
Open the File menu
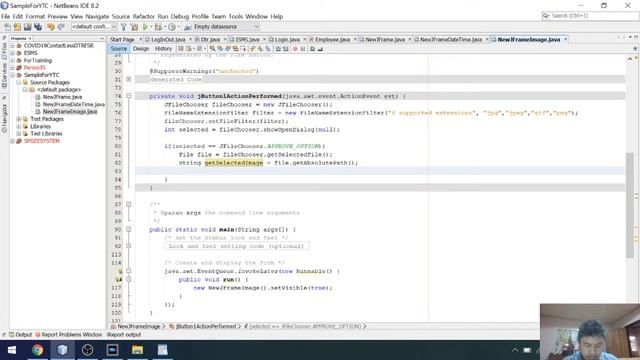coord(6,17)
